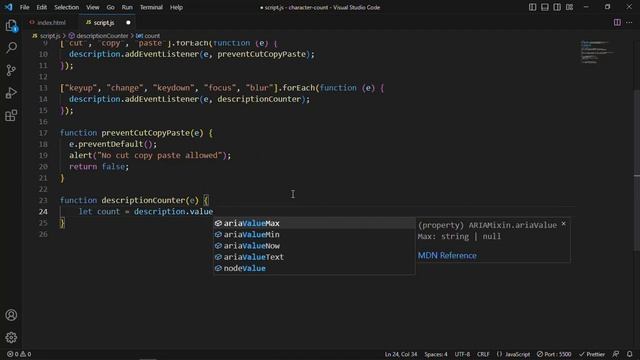The width and height of the screenshot is (640, 360).
Task: Click descriptionCounter function name on line 23
Action: (x=144, y=200)
